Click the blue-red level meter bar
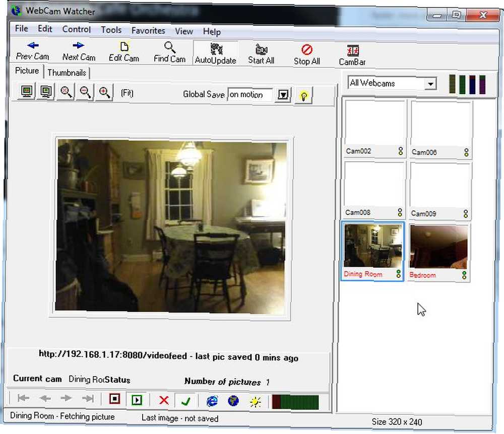The height and width of the screenshot is (434, 504). (x=472, y=85)
